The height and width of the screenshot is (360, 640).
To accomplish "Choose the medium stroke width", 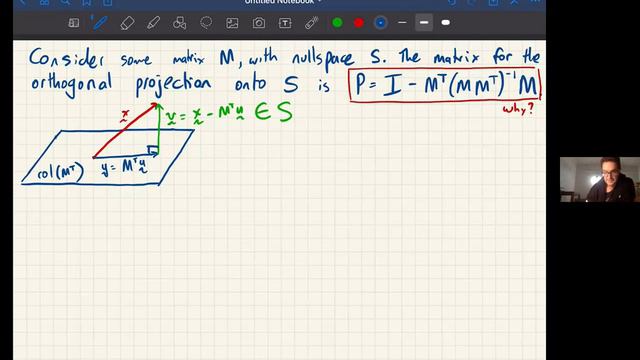I will coord(424,22).
